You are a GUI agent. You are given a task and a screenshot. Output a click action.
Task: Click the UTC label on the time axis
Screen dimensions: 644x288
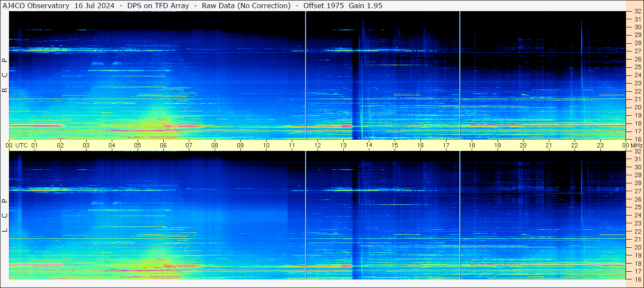click(22, 145)
